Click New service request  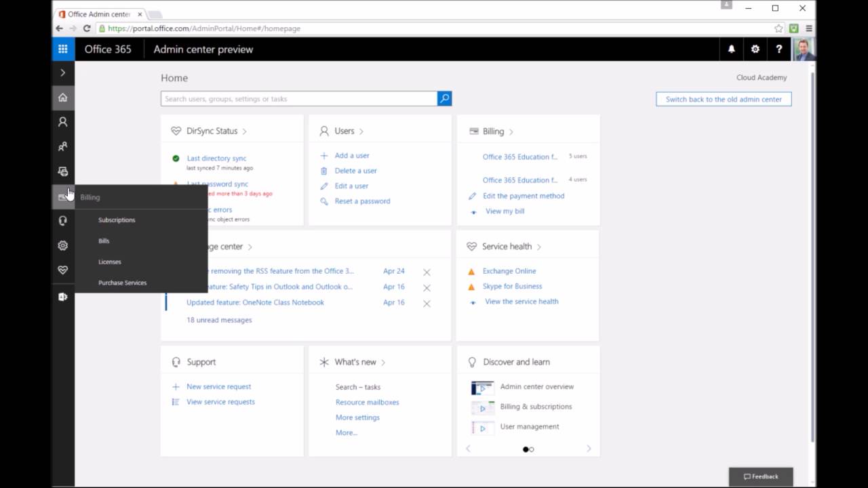click(x=218, y=386)
